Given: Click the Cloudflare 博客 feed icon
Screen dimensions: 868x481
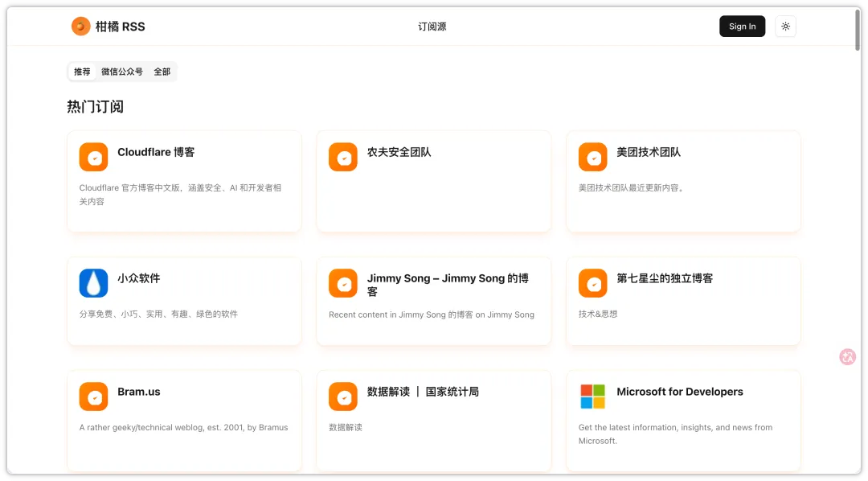Looking at the screenshot, I should click(93, 157).
